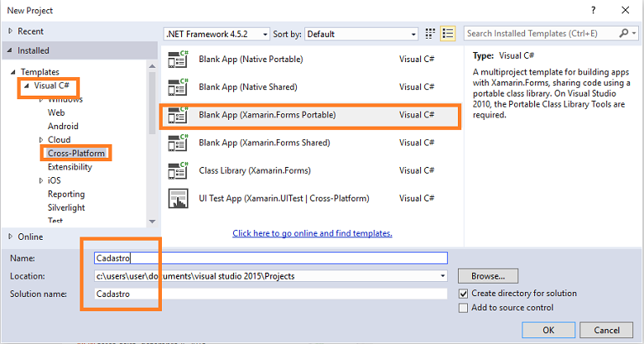Open the .NET Framework 4.5.2 dropdown

[x=217, y=34]
